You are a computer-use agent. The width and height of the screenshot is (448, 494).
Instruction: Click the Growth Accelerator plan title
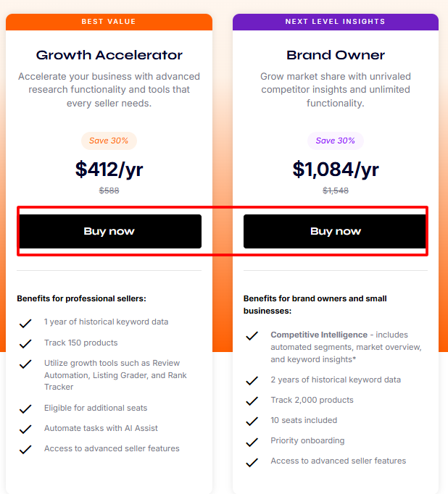[109, 55]
